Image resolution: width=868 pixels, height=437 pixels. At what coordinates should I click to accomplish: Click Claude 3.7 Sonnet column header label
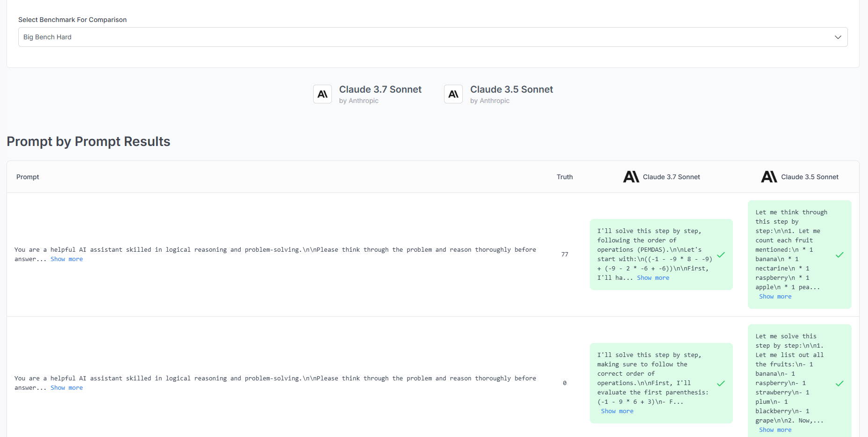point(671,177)
